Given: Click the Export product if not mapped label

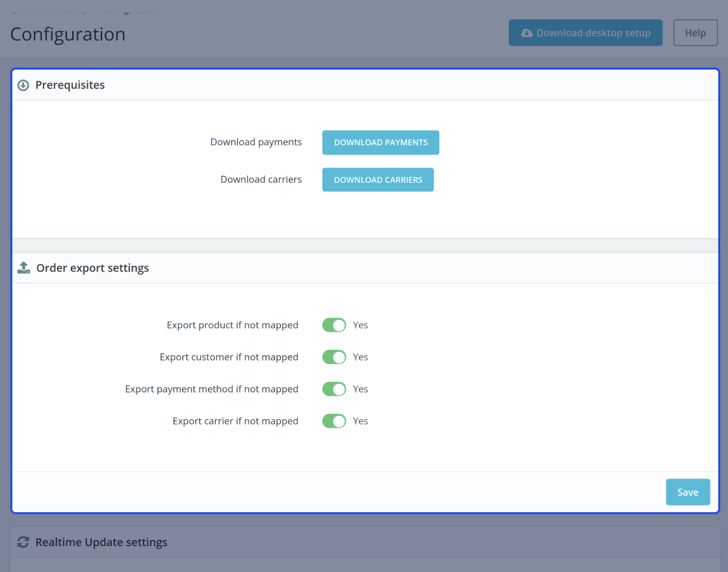Looking at the screenshot, I should tap(232, 325).
